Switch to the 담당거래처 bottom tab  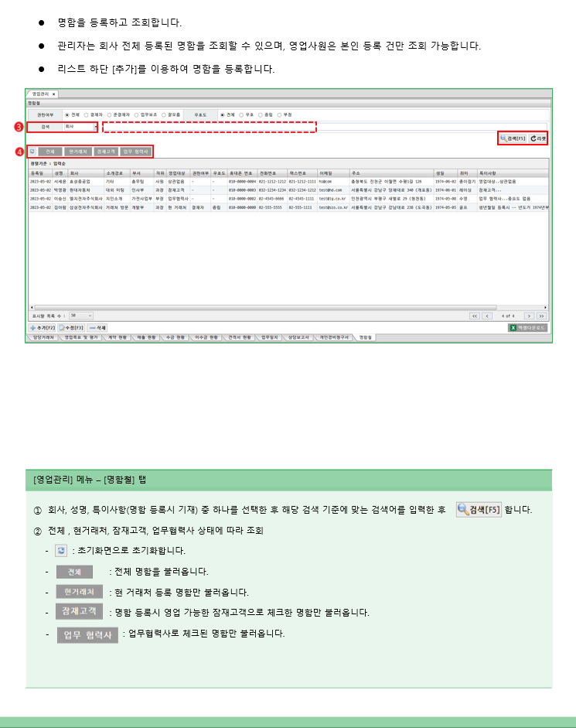coord(43,337)
